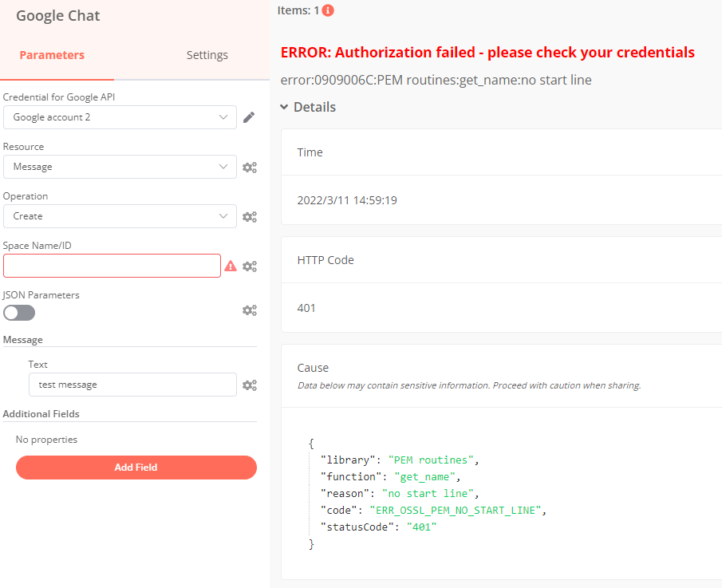This screenshot has width=722, height=588.
Task: Collapse the Details section
Action: (308, 107)
